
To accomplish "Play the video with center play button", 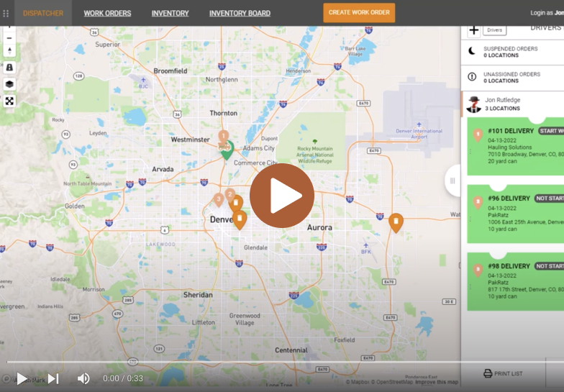I will tap(282, 196).
